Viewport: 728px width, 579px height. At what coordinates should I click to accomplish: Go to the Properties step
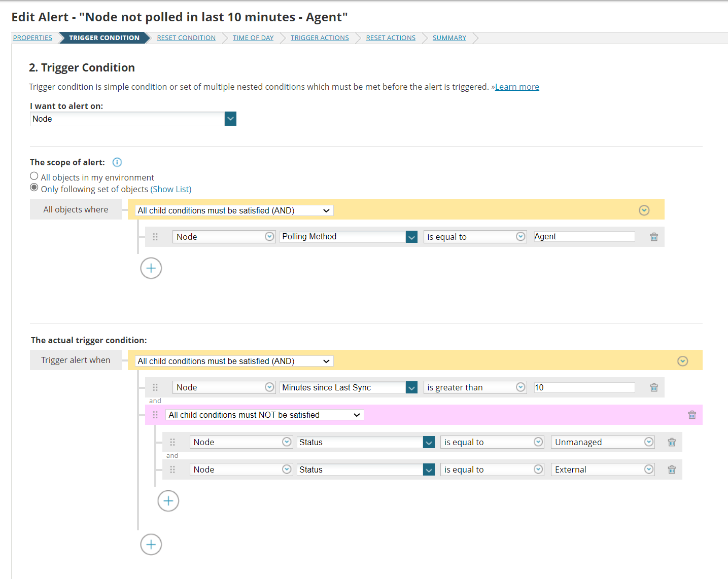(x=32, y=38)
